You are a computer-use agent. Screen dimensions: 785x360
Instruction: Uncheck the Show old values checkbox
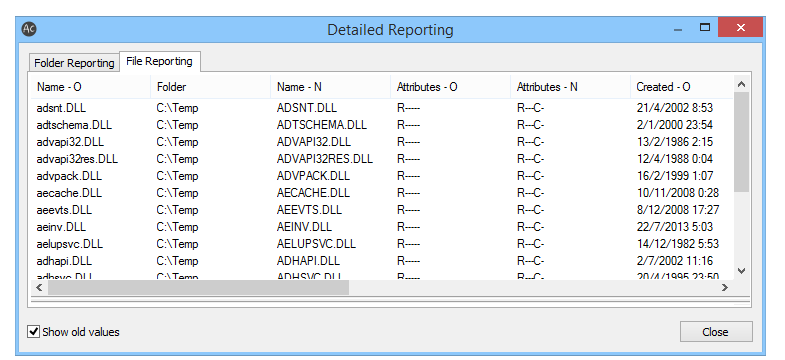[34, 331]
